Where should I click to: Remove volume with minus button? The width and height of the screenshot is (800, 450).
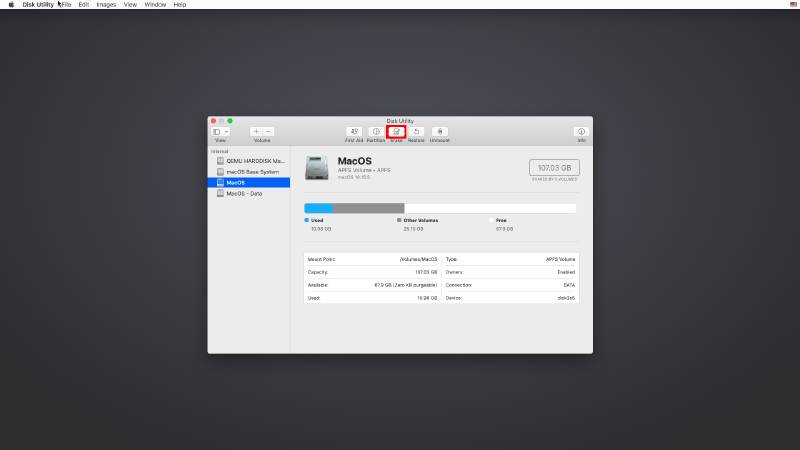click(268, 131)
